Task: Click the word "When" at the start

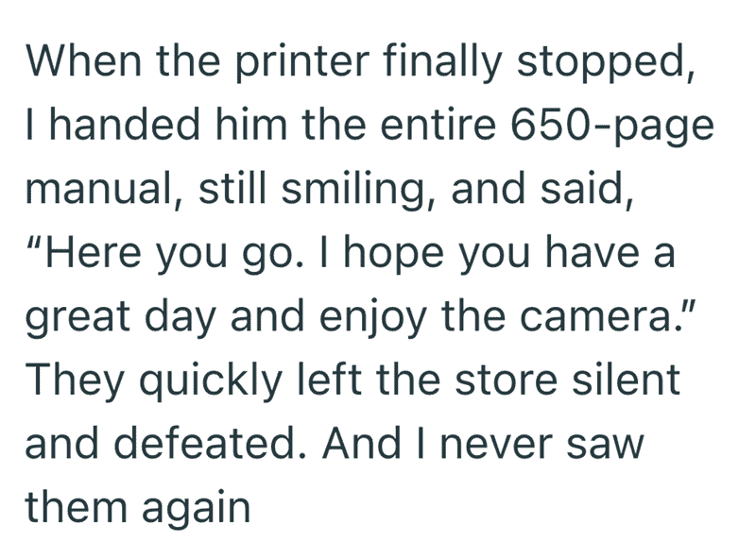Action: pos(83,61)
